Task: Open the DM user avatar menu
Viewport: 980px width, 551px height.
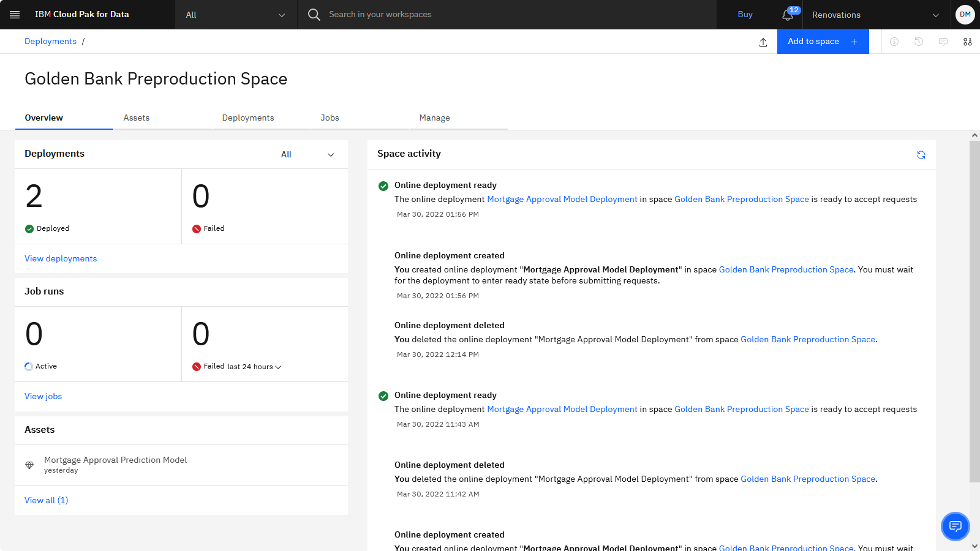Action: coord(965,15)
